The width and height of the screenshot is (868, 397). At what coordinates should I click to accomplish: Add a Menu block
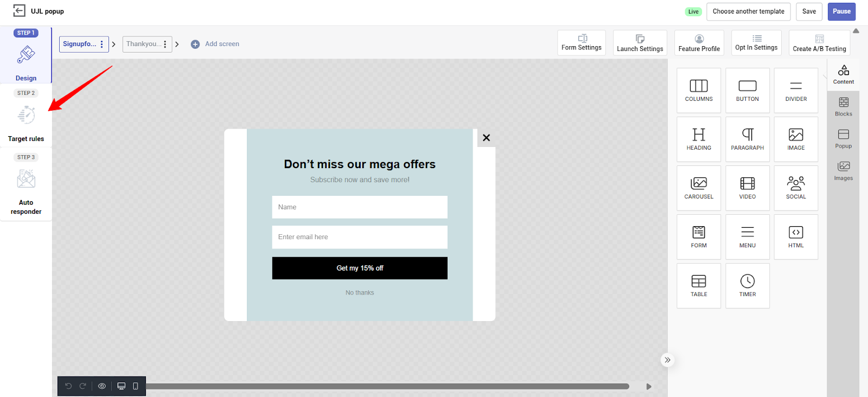(x=748, y=237)
